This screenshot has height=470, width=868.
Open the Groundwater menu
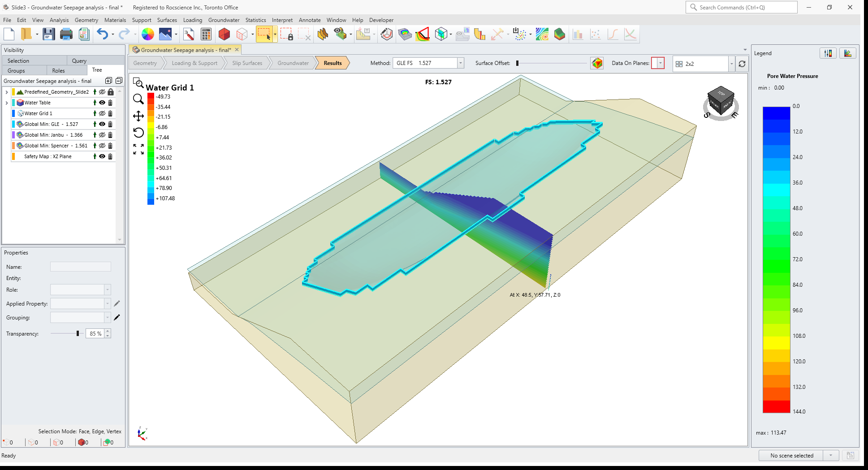click(x=224, y=20)
